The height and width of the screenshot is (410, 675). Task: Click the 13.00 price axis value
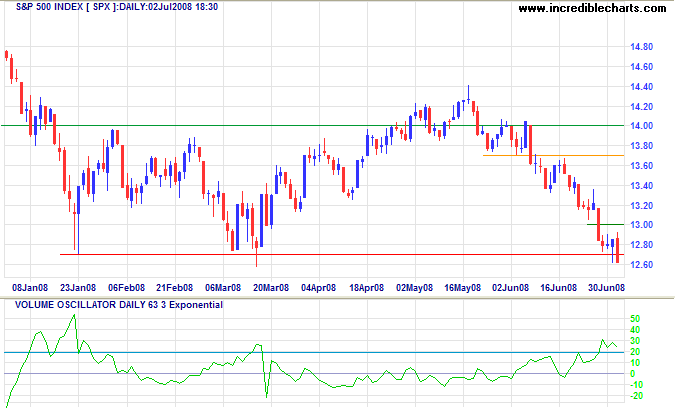pyautogui.click(x=641, y=225)
